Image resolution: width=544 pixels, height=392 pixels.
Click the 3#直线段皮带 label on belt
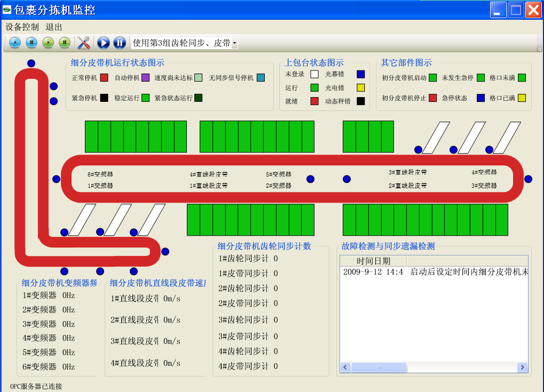click(408, 172)
